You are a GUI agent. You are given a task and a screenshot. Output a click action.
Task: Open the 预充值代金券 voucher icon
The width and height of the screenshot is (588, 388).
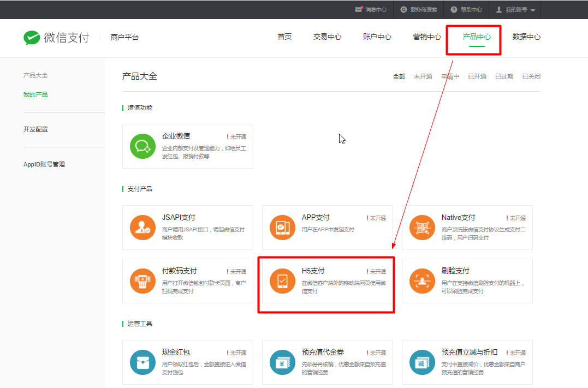pyautogui.click(x=282, y=362)
